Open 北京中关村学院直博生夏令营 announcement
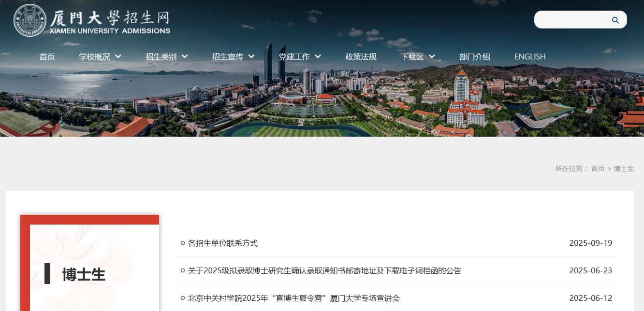This screenshot has height=311, width=644. coord(294,298)
